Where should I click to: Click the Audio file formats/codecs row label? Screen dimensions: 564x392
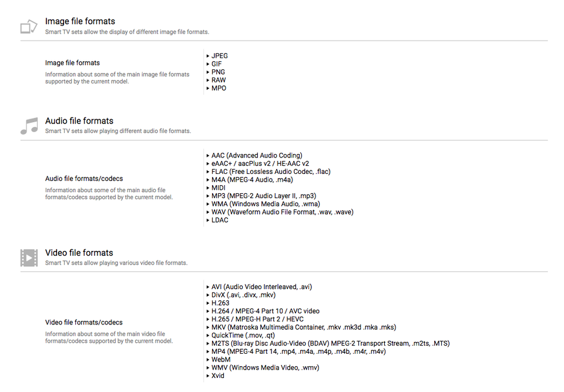(84, 179)
